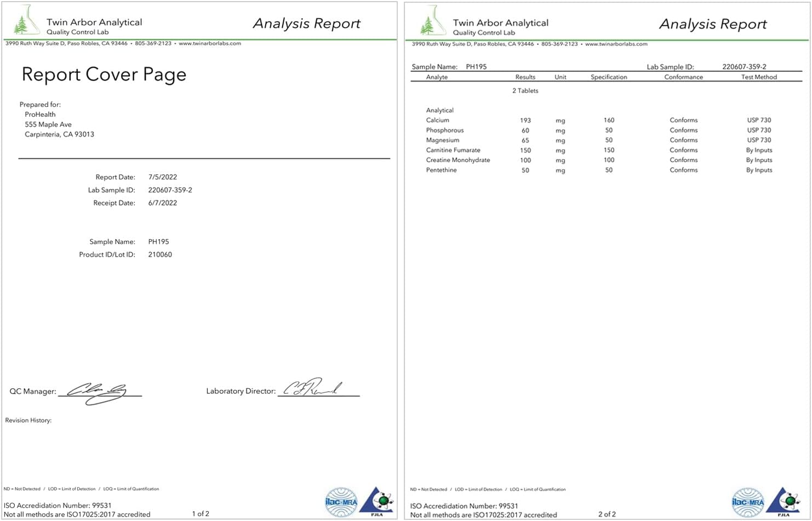Select the receipt date value '6/7/2022'
This screenshot has width=812, height=521.
[x=163, y=203]
